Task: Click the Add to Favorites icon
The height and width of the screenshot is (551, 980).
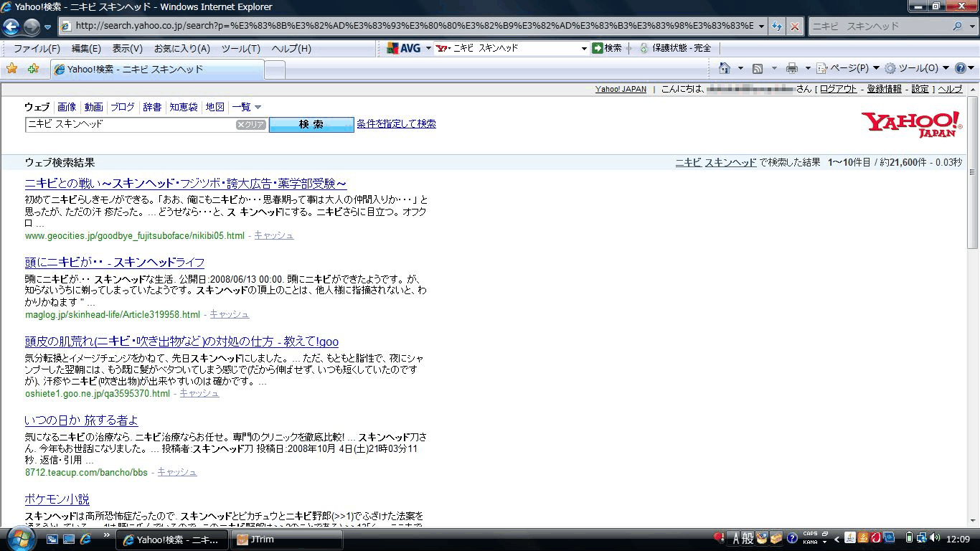Action: 33,69
